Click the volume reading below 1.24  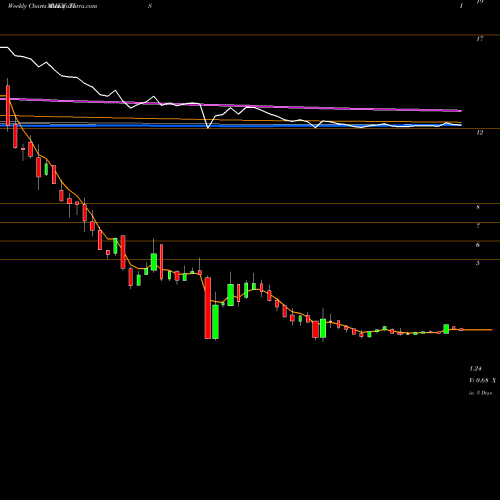[482, 380]
